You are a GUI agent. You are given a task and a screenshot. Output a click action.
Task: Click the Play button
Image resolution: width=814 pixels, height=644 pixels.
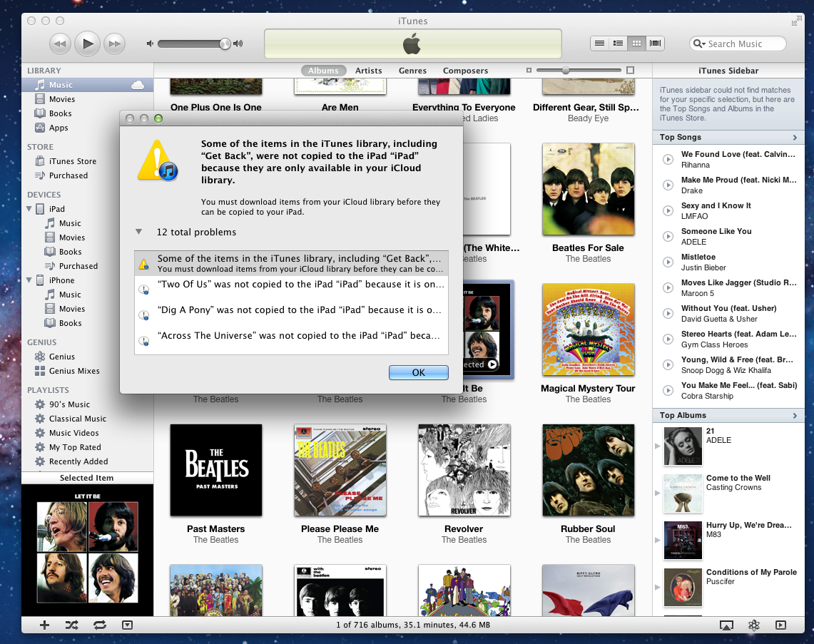pos(87,44)
